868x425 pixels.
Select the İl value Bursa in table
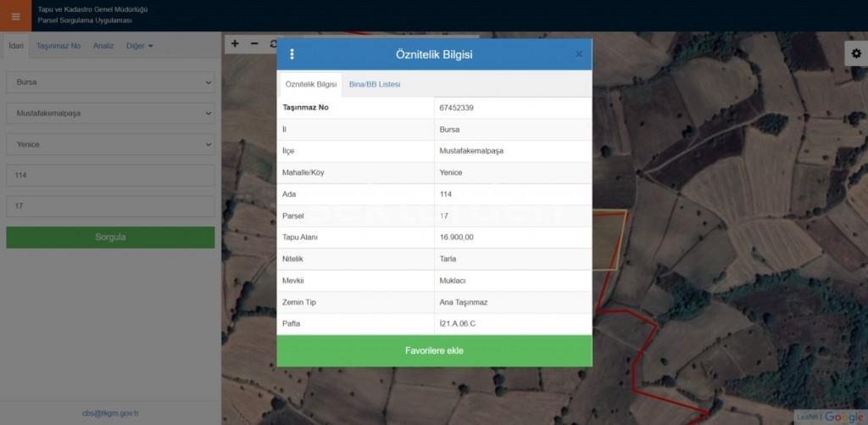click(x=449, y=130)
